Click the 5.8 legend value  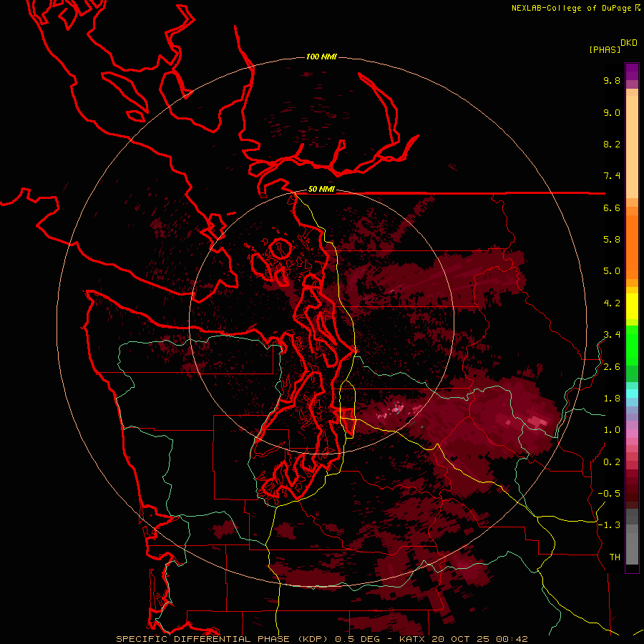pyautogui.click(x=612, y=240)
